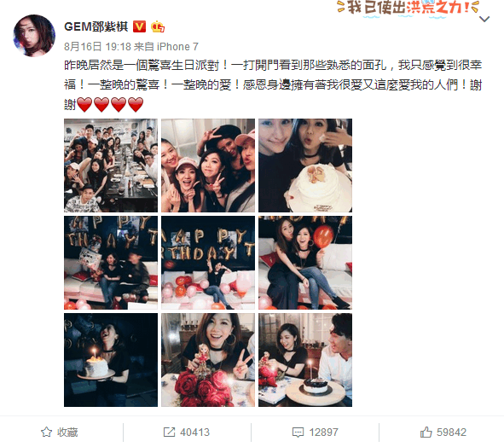Click the repost share icon
The height and width of the screenshot is (447, 504).
tap(169, 432)
